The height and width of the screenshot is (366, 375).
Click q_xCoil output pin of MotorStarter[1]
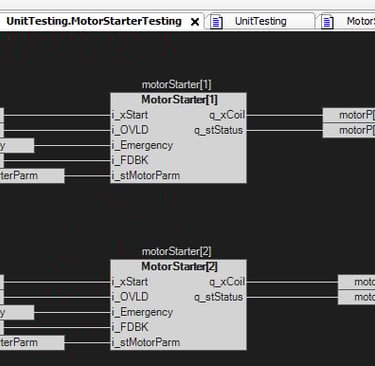227,115
